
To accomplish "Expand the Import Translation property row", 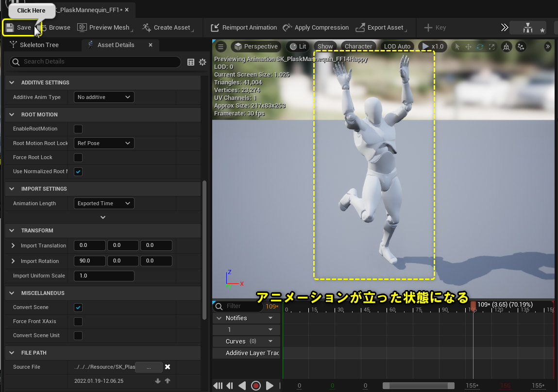I will pos(13,245).
